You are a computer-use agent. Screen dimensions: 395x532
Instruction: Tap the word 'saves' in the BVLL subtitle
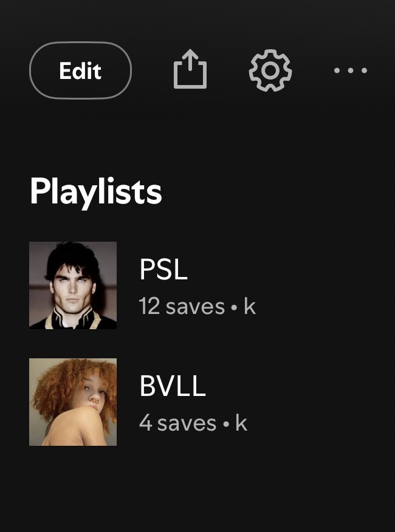pos(187,424)
